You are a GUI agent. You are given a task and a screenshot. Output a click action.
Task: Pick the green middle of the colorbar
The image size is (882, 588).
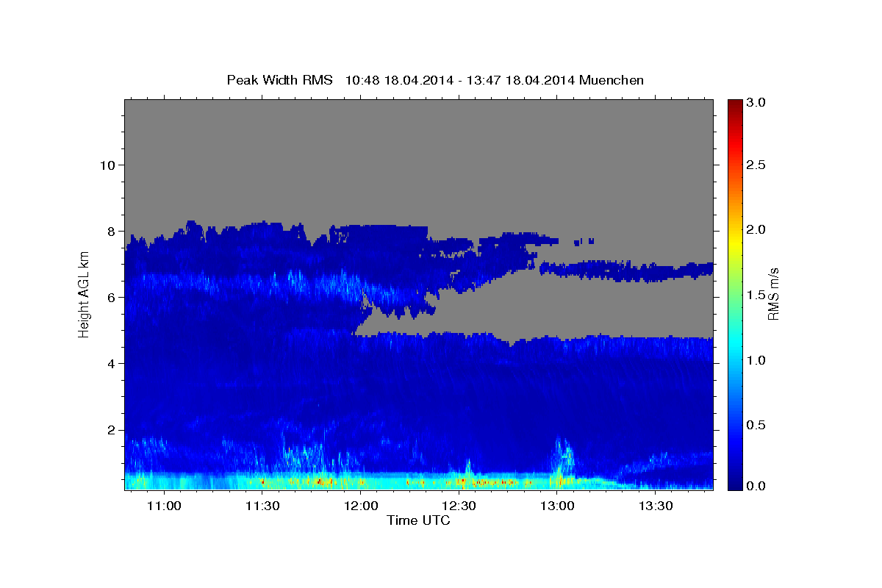coord(734,294)
